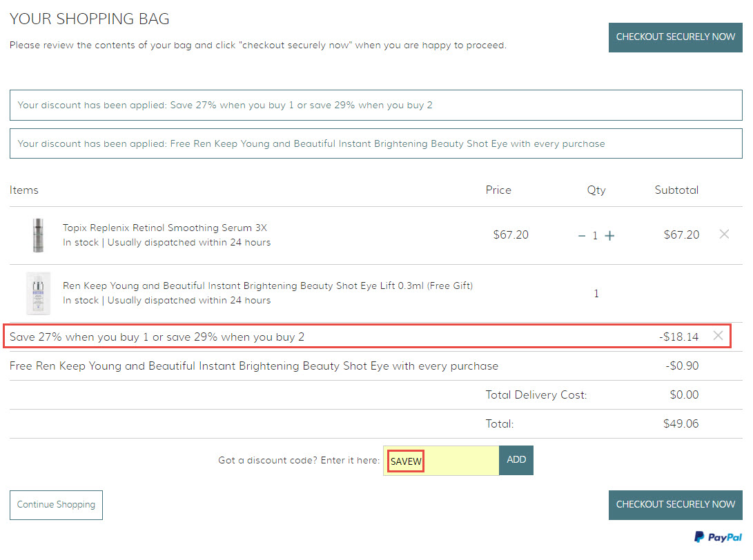Click the bottom Checkout Securely Now button
The image size is (753, 560).
click(675, 505)
